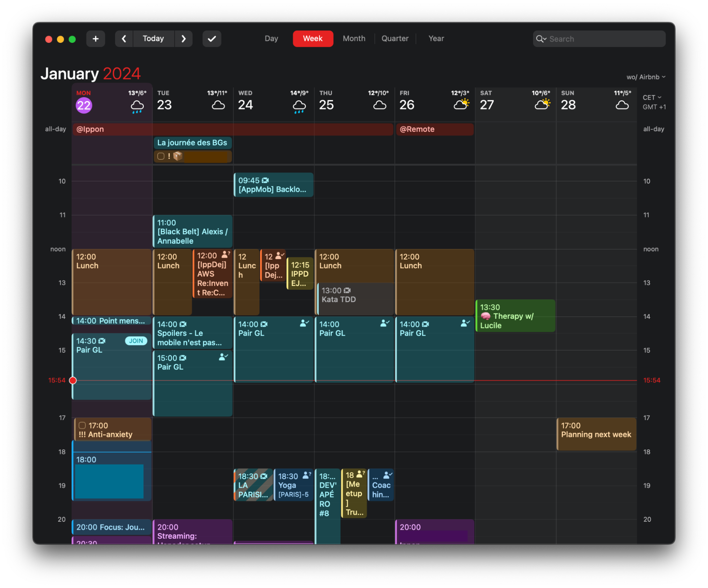The height and width of the screenshot is (588, 708).
Task: Click the video camera icon on the Kata TDD event
Action: click(347, 290)
